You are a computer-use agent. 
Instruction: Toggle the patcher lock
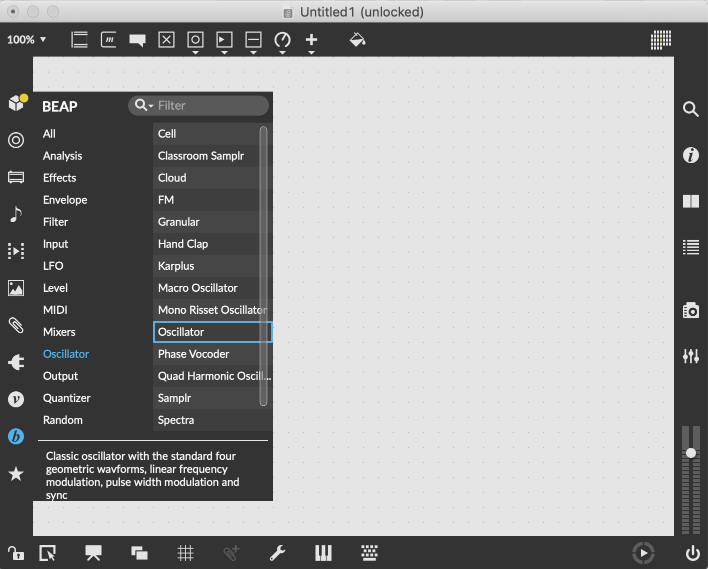15,553
